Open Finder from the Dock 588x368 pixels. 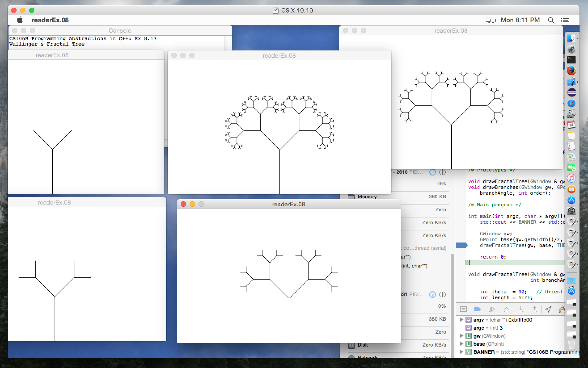click(571, 38)
